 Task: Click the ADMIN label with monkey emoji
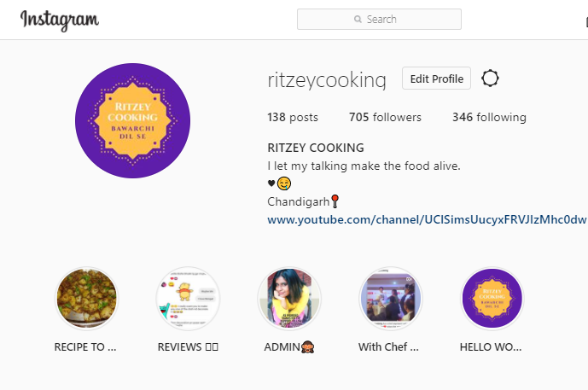tap(289, 347)
